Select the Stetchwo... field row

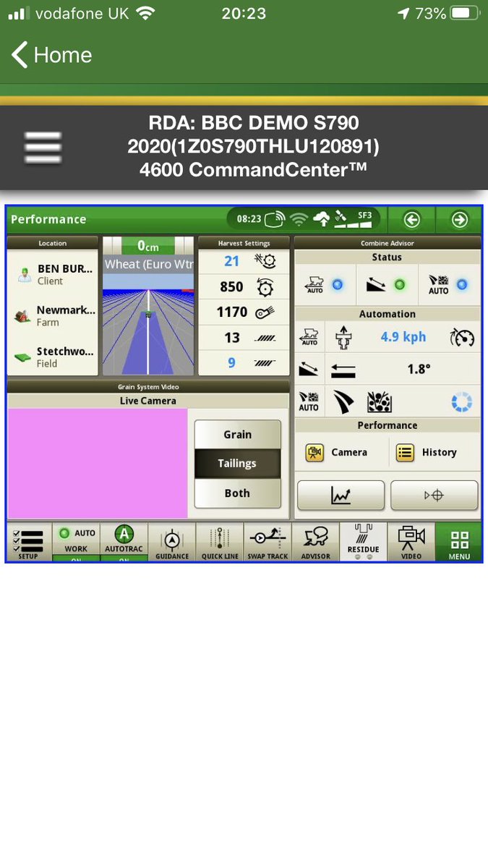coord(53,357)
